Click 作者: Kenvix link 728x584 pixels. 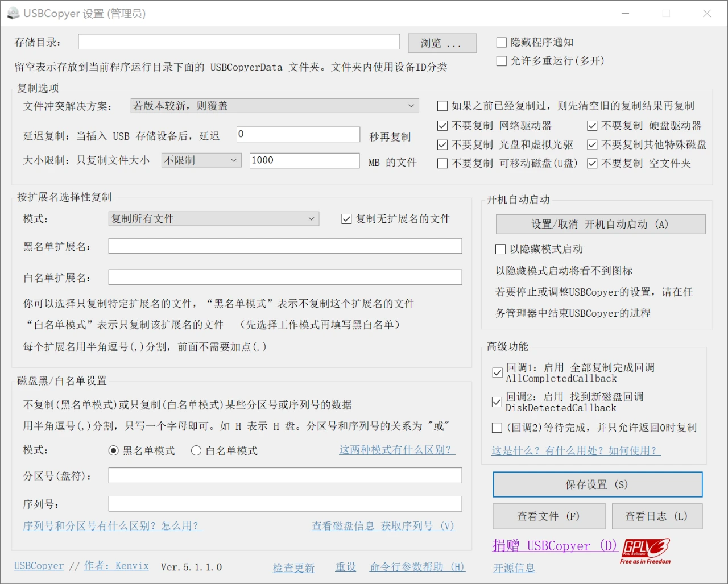[x=117, y=566]
